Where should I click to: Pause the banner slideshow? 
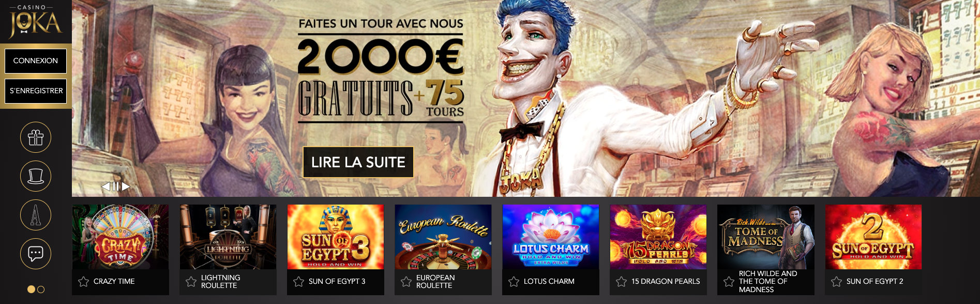point(116,186)
